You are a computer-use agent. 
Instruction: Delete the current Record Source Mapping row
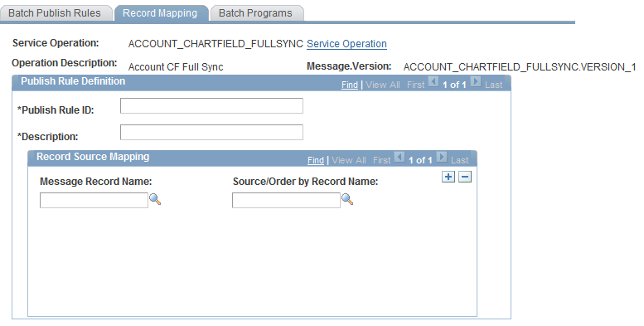click(x=464, y=177)
